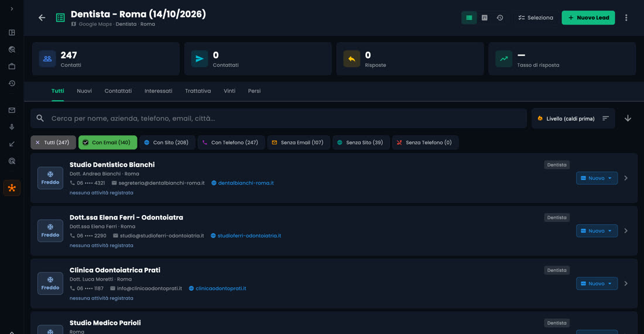Visit dentalbianchi-roma.it website link
644x334 pixels.
(x=246, y=183)
